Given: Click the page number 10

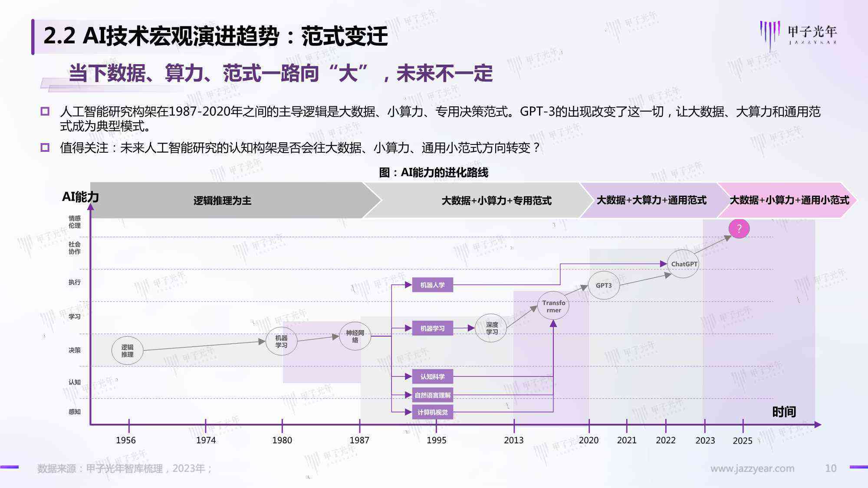Looking at the screenshot, I should pos(831,468).
